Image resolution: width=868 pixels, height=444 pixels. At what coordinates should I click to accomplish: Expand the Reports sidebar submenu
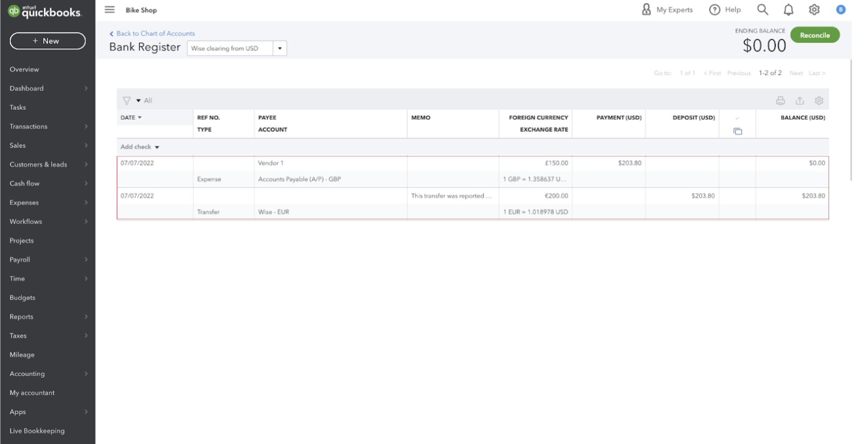pos(86,317)
